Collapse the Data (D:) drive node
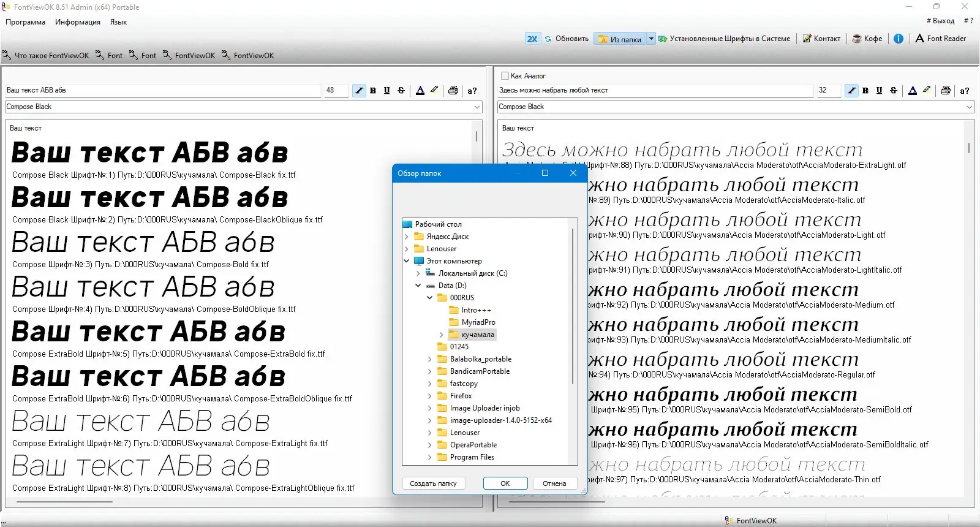Image resolution: width=980 pixels, height=527 pixels. [418, 286]
